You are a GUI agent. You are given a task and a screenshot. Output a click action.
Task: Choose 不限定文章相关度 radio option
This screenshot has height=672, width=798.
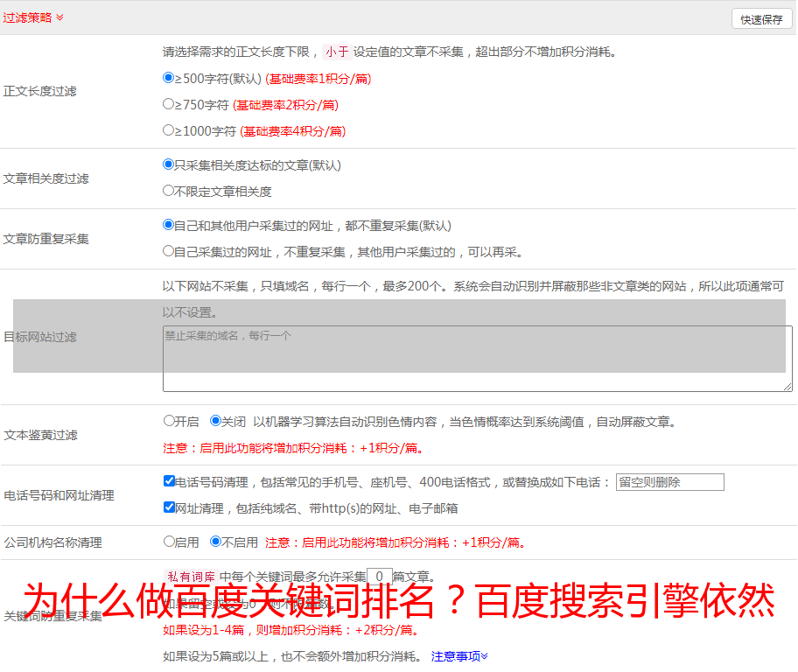[168, 191]
